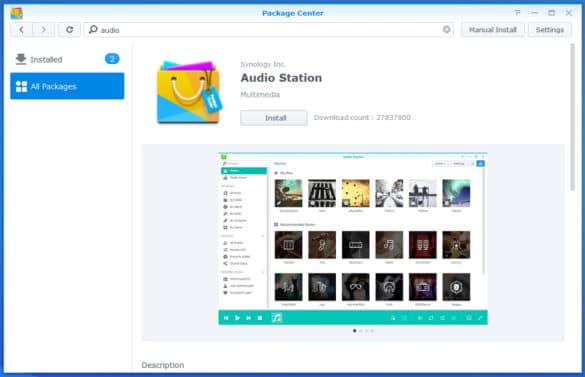
Task: Click the Installed download icon
Action: [21, 59]
